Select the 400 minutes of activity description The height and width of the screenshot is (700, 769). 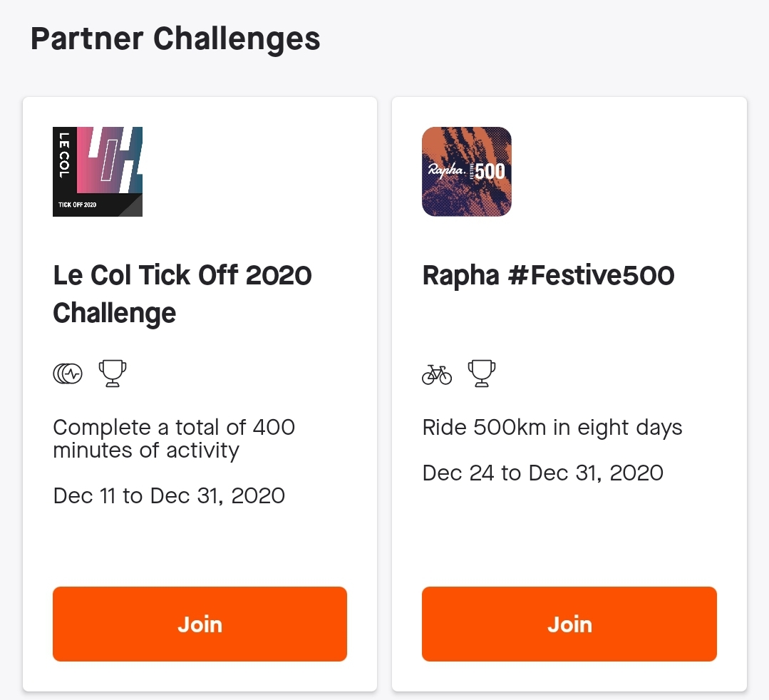tap(174, 438)
